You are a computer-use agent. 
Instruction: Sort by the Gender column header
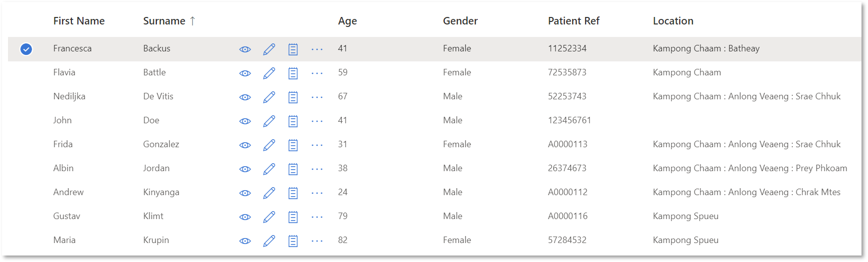pyautogui.click(x=460, y=21)
